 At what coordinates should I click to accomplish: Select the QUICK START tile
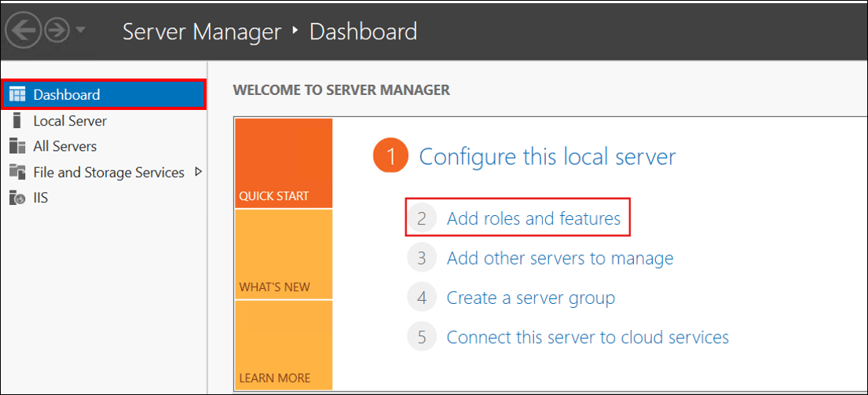[284, 163]
